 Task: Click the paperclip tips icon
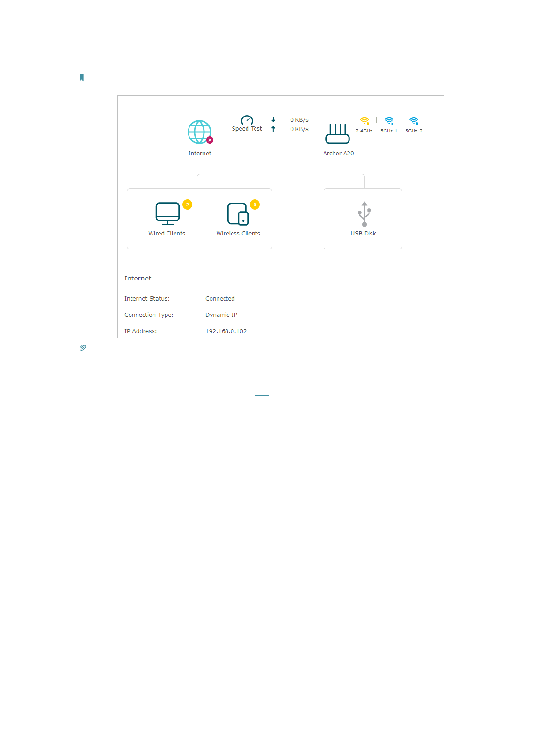pos(83,348)
